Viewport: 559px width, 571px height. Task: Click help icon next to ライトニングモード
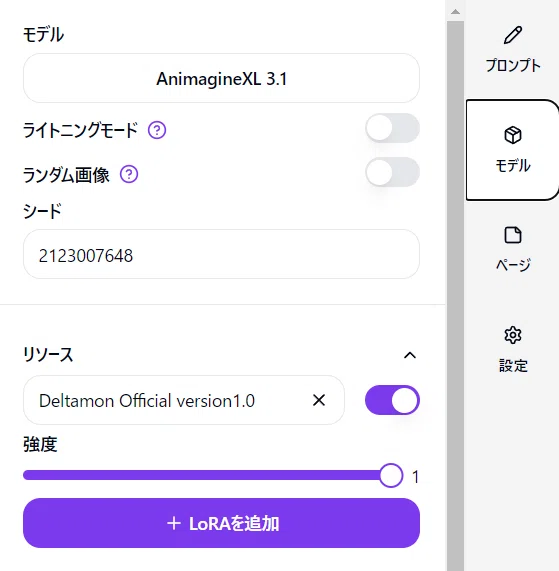tap(157, 130)
